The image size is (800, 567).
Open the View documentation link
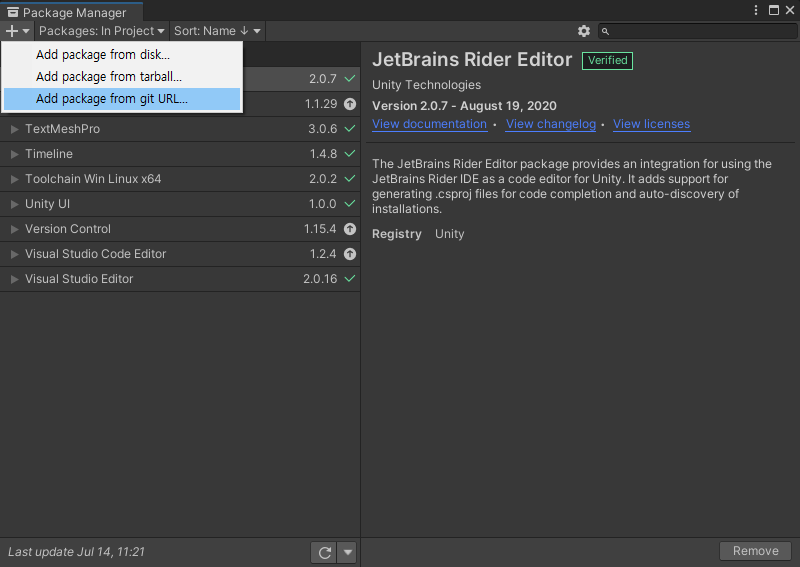[429, 124]
